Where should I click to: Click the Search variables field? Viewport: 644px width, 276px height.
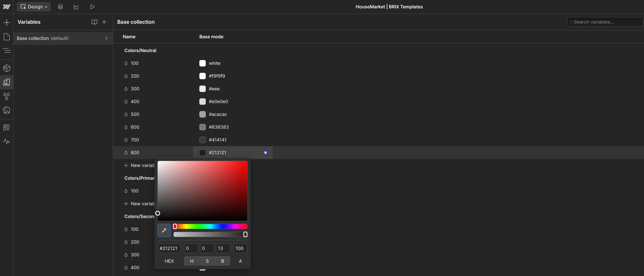[604, 22]
